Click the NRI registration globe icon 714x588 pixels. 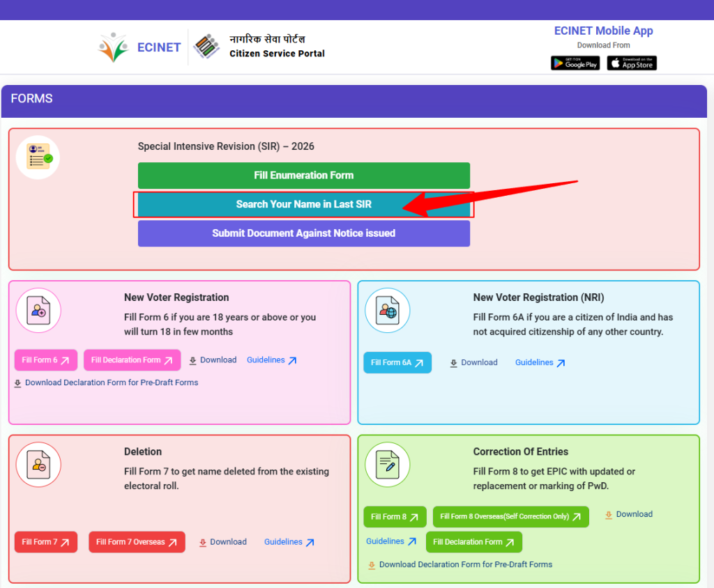tap(388, 311)
